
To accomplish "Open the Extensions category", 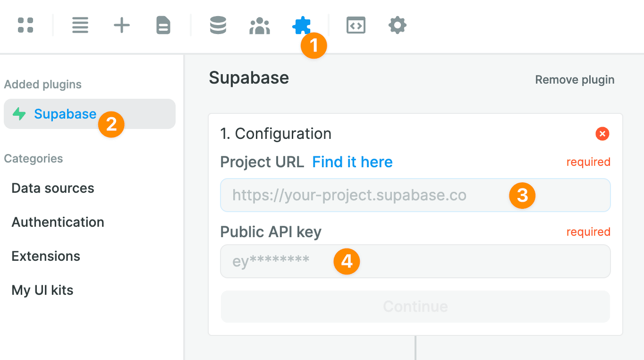I will [46, 256].
